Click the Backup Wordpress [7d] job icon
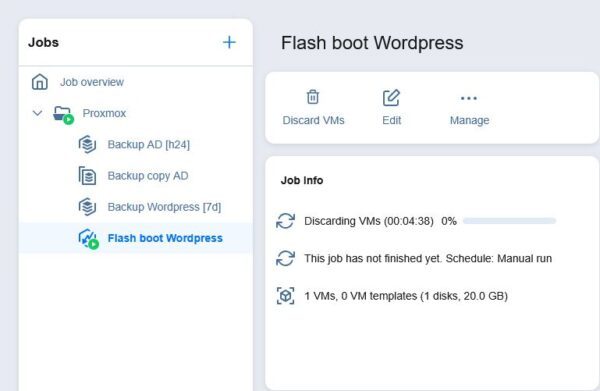The width and height of the screenshot is (600, 391). click(87, 207)
